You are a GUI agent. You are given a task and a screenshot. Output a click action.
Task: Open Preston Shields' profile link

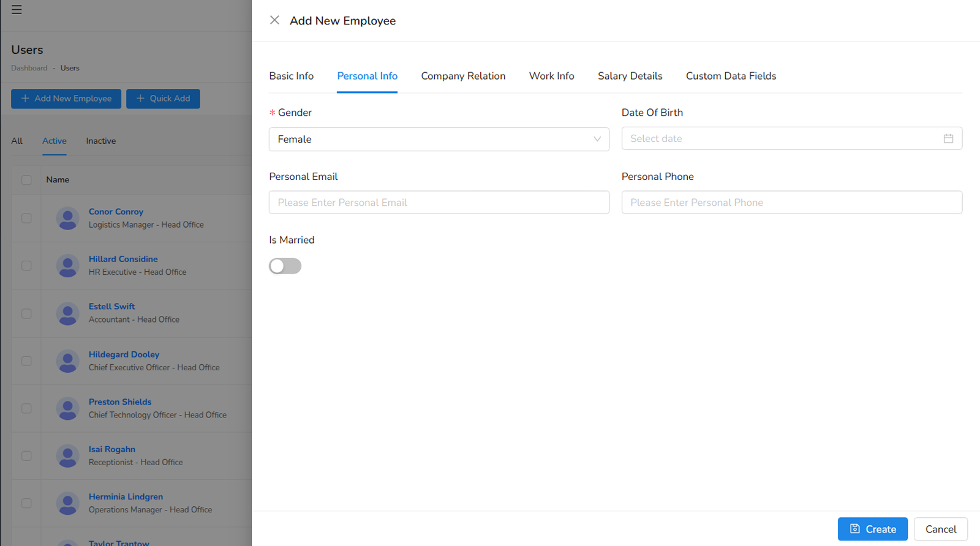(x=120, y=402)
